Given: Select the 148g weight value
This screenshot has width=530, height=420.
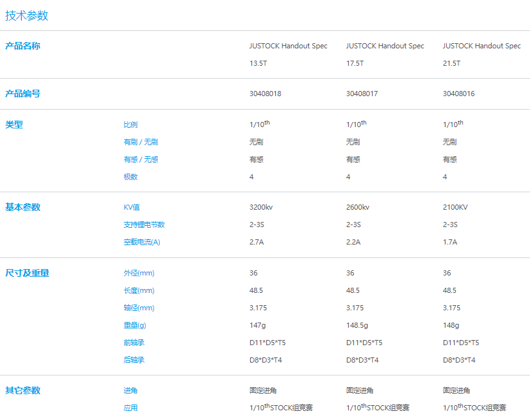Looking at the screenshot, I should 451,325.
